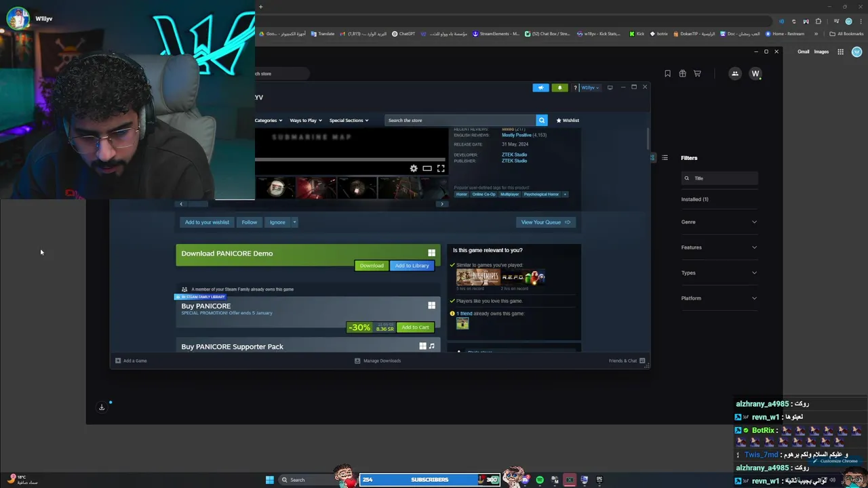The image size is (868, 488).
Task: Click the friend avatar who owns game
Action: click(462, 324)
